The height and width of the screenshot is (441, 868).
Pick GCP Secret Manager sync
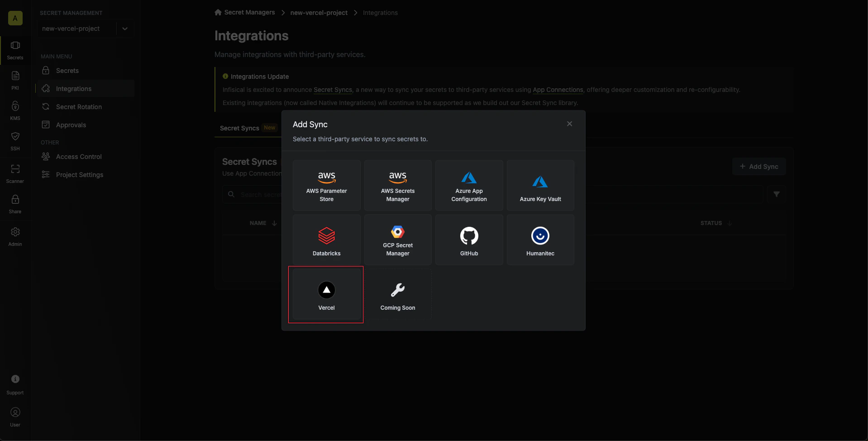point(398,240)
